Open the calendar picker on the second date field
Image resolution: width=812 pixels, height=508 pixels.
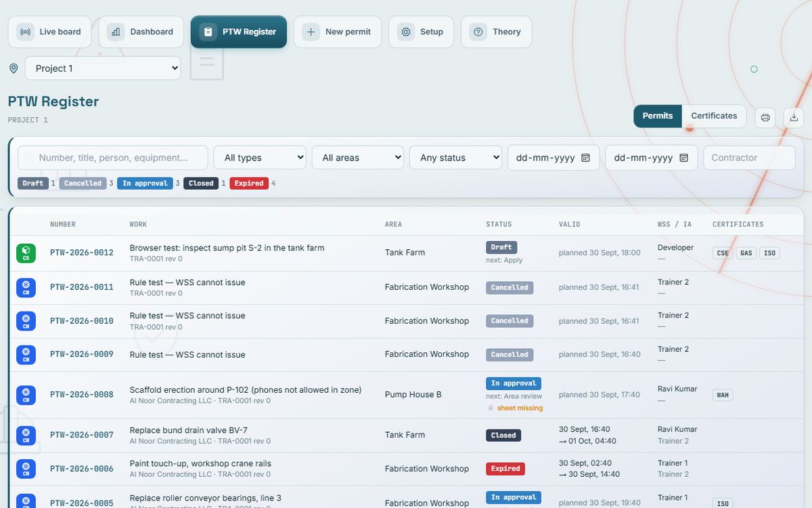(x=684, y=158)
